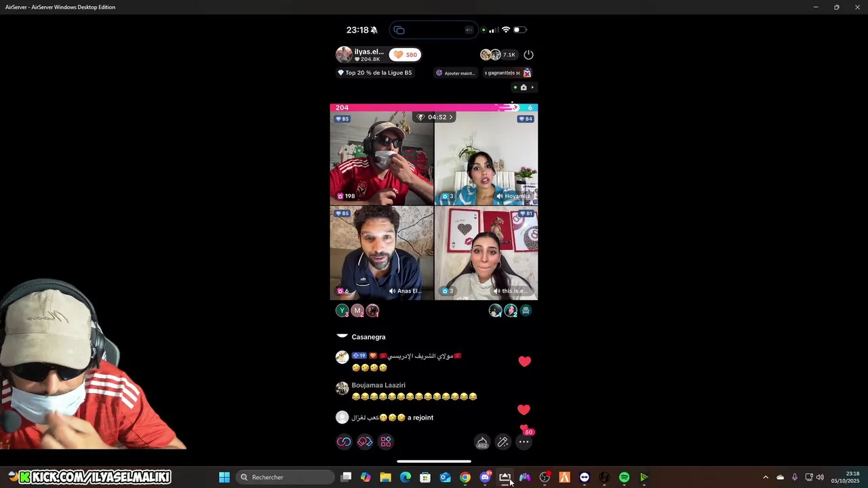The width and height of the screenshot is (868, 488).
Task: Open Microsoft Store from taskbar
Action: pos(425,477)
